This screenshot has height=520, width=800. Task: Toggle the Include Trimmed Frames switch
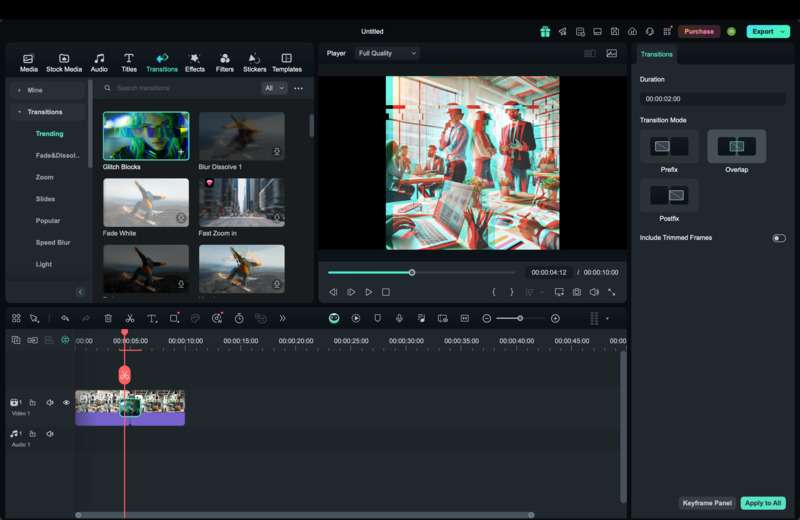point(778,238)
